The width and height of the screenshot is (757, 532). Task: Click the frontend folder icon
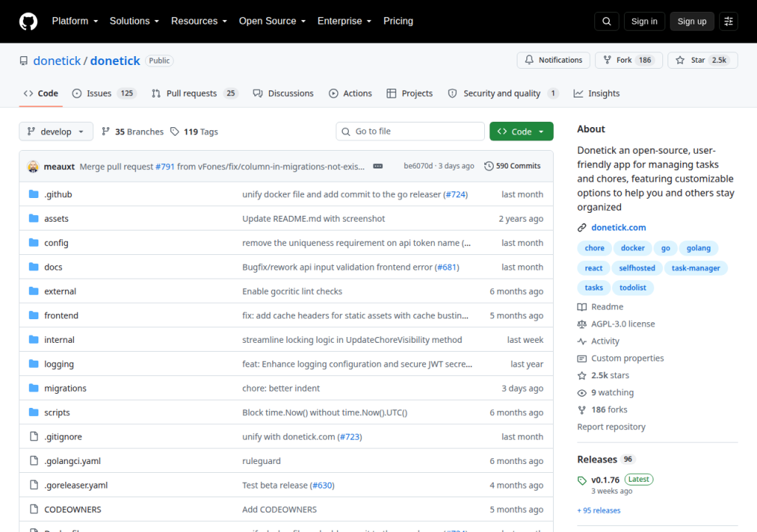[33, 316]
